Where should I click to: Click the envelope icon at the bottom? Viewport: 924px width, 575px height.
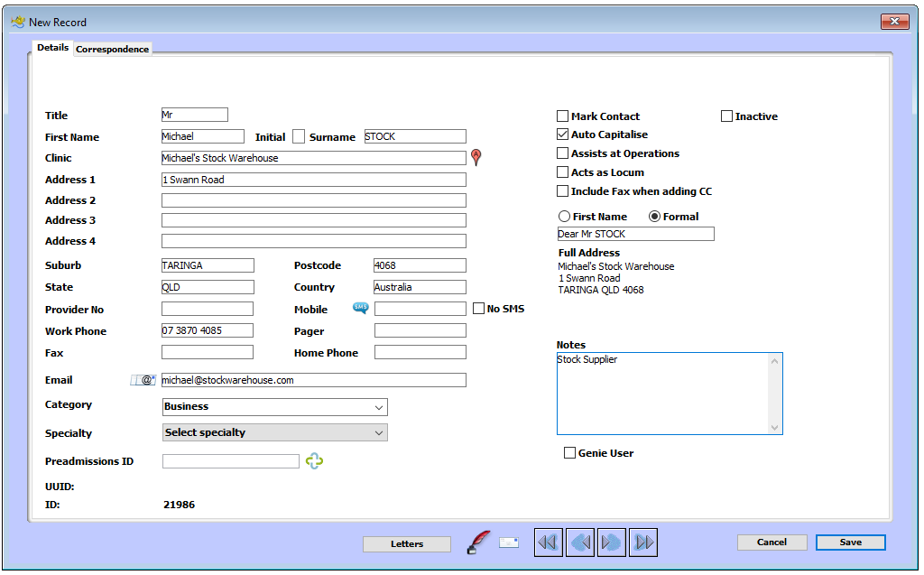(x=508, y=543)
